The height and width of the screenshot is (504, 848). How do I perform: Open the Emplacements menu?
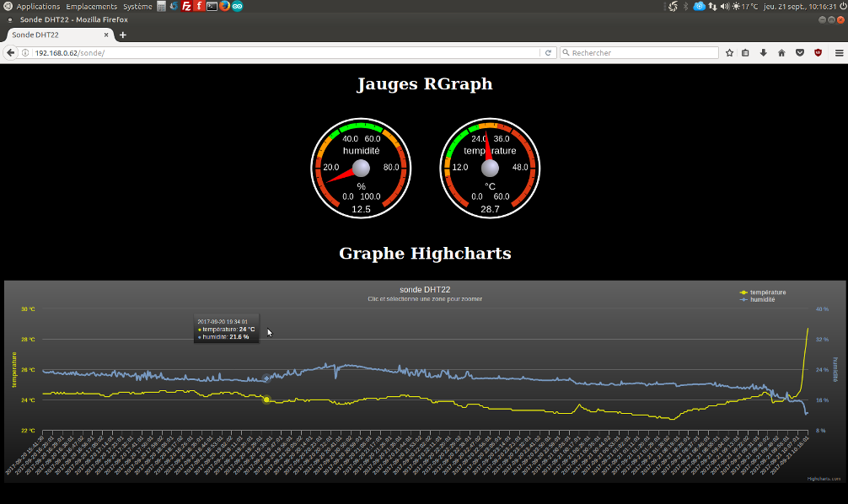(x=91, y=6)
